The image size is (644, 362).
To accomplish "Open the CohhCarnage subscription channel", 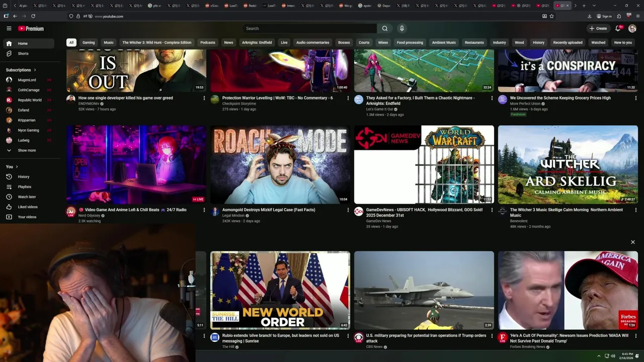I will (29, 90).
